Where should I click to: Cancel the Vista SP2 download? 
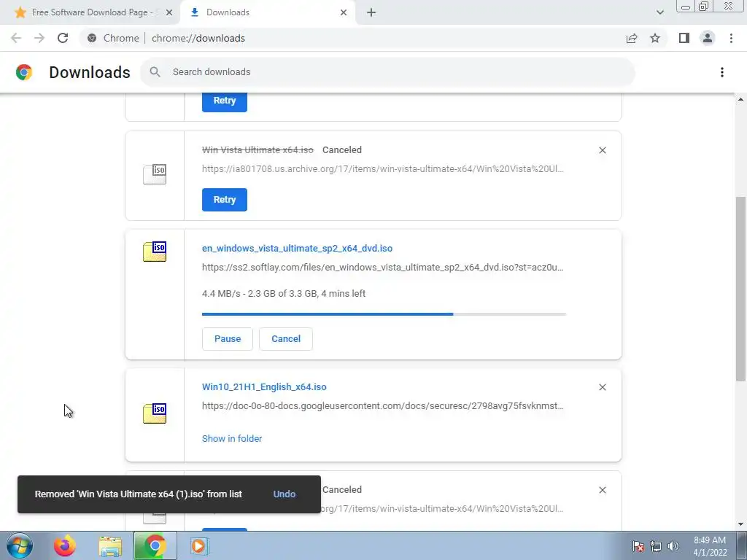pyautogui.click(x=286, y=339)
